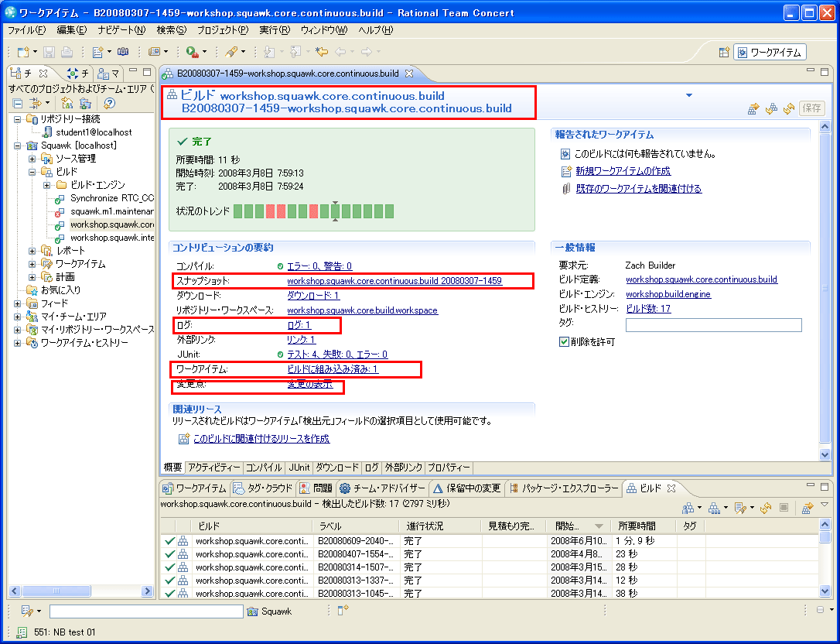Close the B20080307-1459 editor tab
Image resolution: width=840 pixels, height=644 pixels.
408,74
